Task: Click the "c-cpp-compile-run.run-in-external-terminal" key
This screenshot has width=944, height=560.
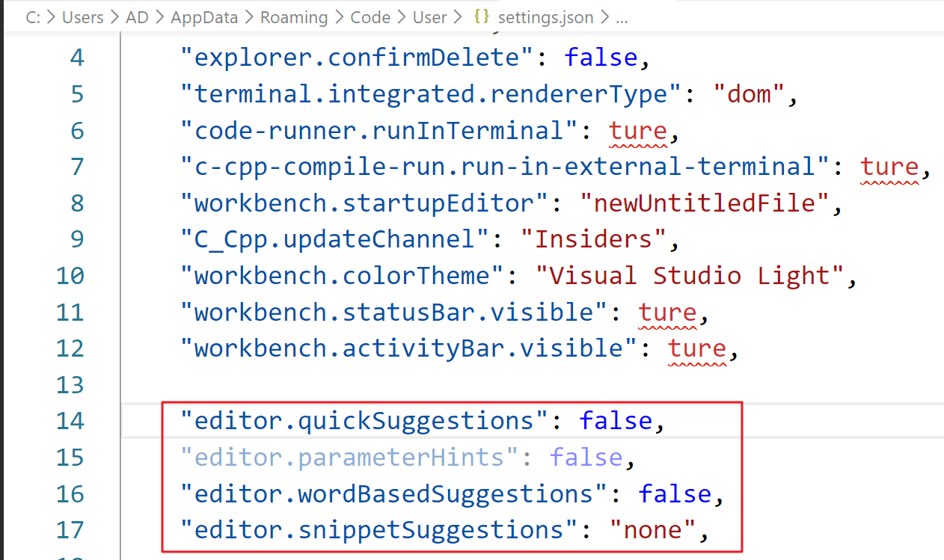Action: pos(505,167)
